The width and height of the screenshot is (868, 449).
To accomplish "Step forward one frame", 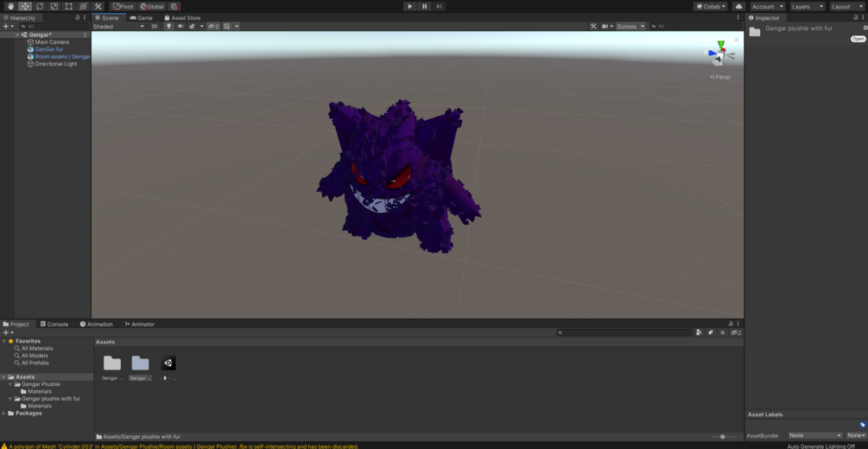I will click(x=439, y=7).
